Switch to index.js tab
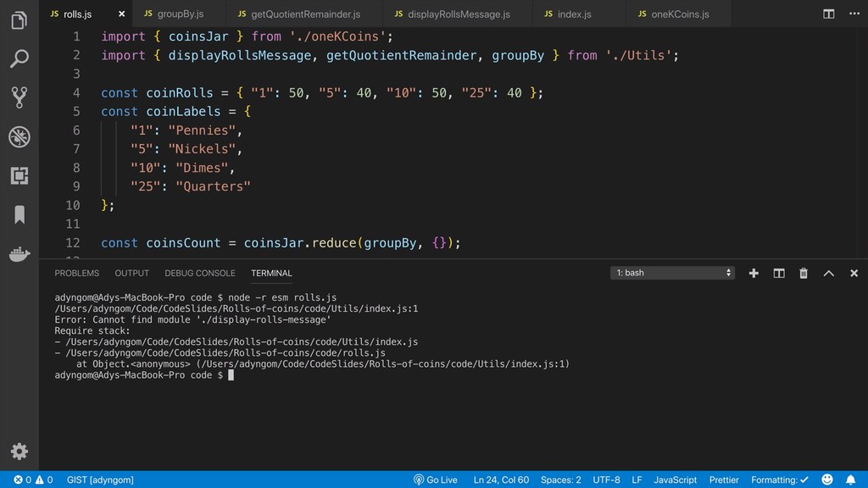 point(579,14)
